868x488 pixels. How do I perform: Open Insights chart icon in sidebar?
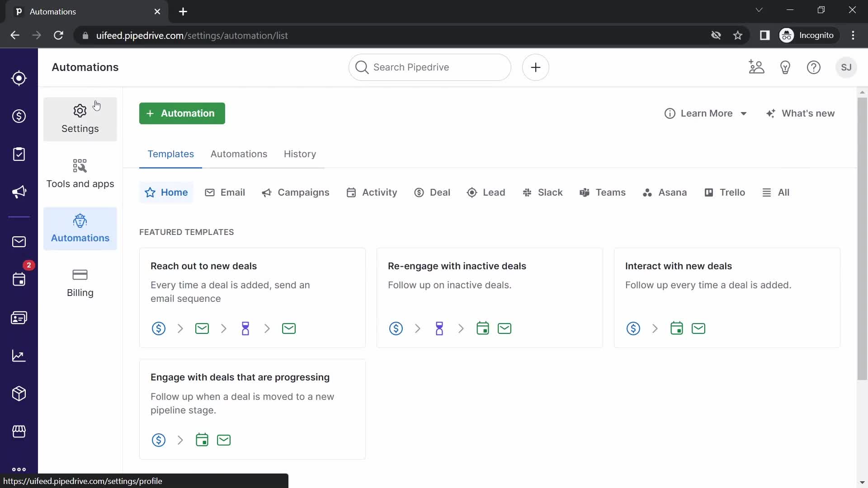point(19,356)
